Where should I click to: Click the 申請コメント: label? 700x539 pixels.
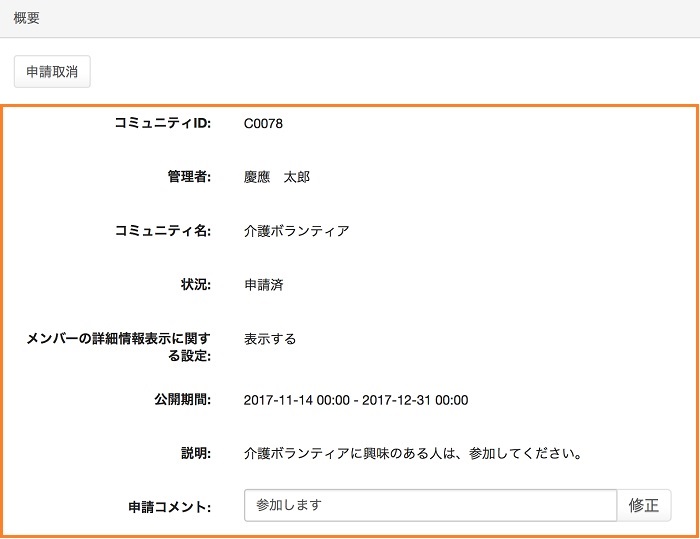tap(168, 507)
